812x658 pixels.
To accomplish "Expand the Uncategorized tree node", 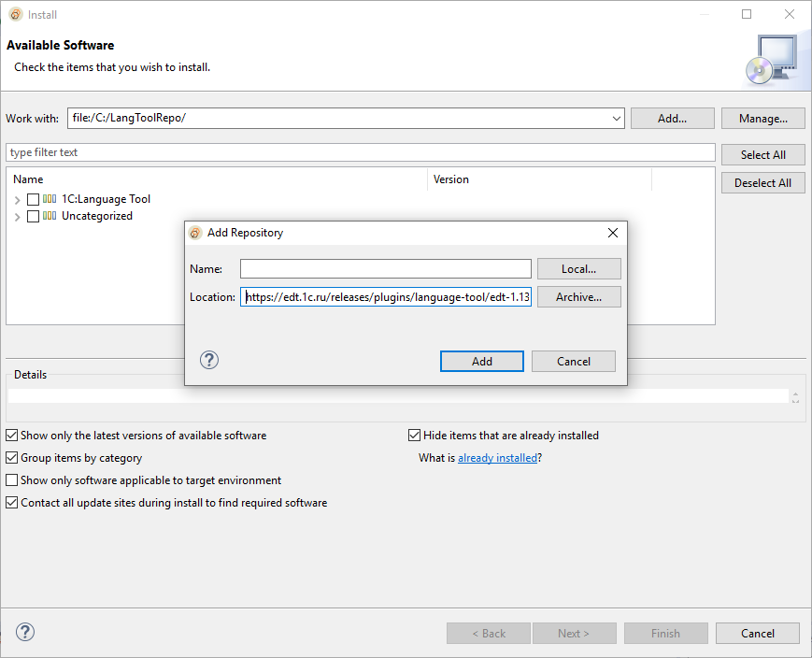I will (x=18, y=217).
